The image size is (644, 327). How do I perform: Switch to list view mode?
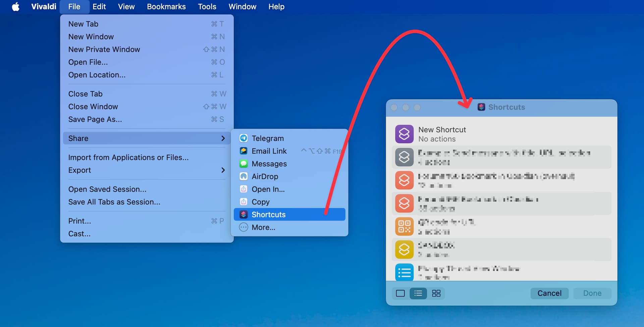click(x=418, y=293)
